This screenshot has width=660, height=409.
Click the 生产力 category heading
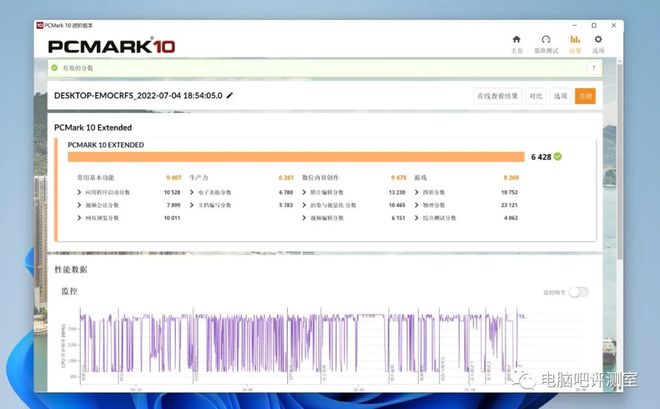tap(199, 178)
